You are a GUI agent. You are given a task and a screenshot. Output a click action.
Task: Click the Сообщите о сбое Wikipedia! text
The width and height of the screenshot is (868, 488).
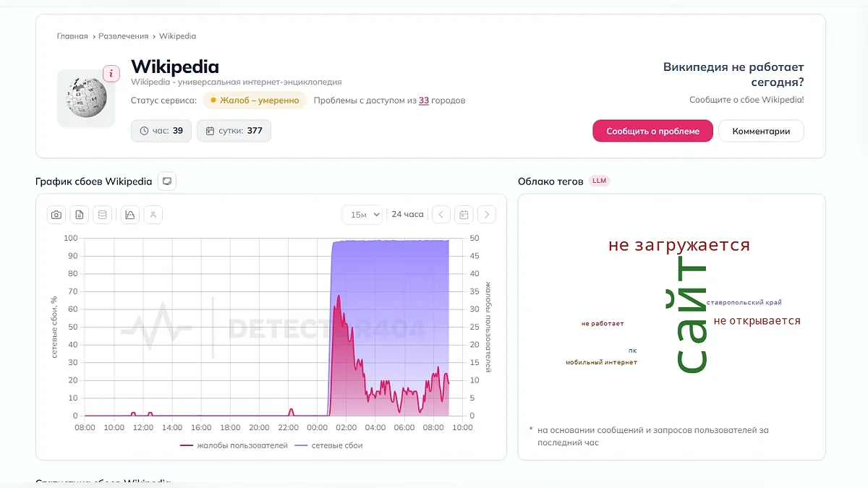pyautogui.click(x=746, y=100)
